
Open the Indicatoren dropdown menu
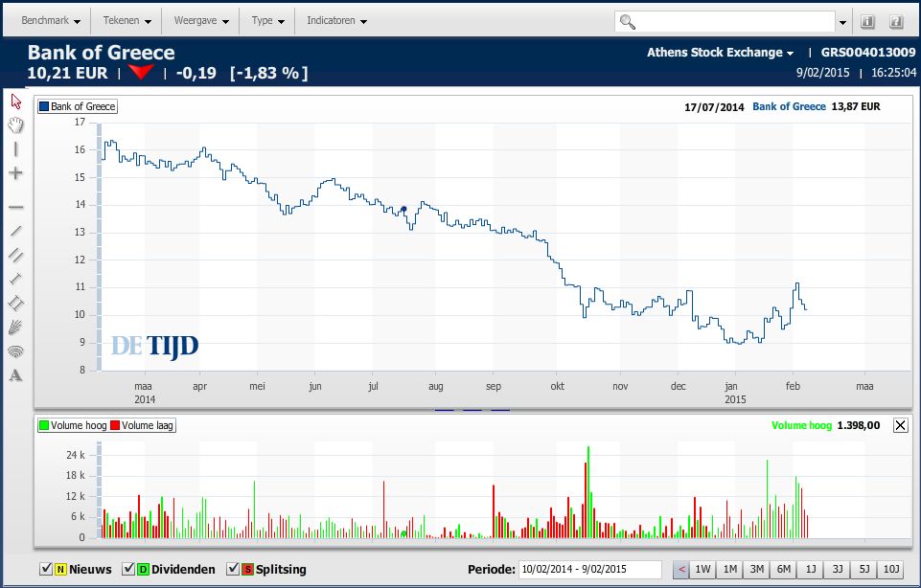336,21
